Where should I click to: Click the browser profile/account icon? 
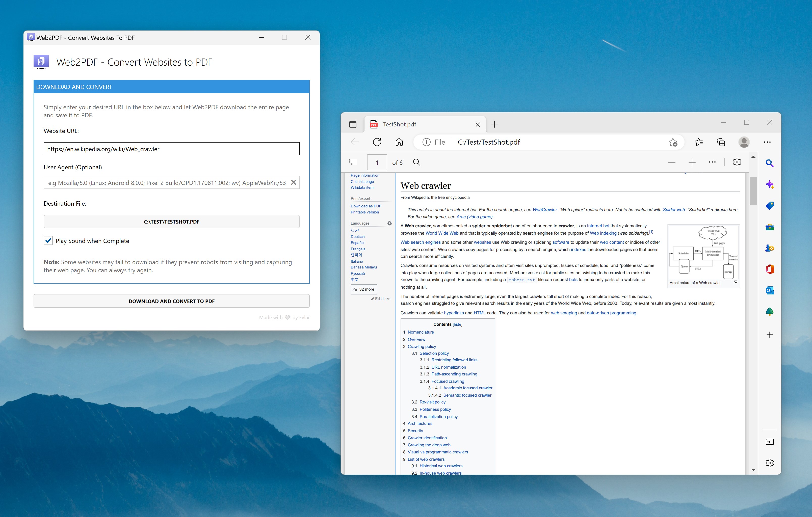click(x=744, y=142)
